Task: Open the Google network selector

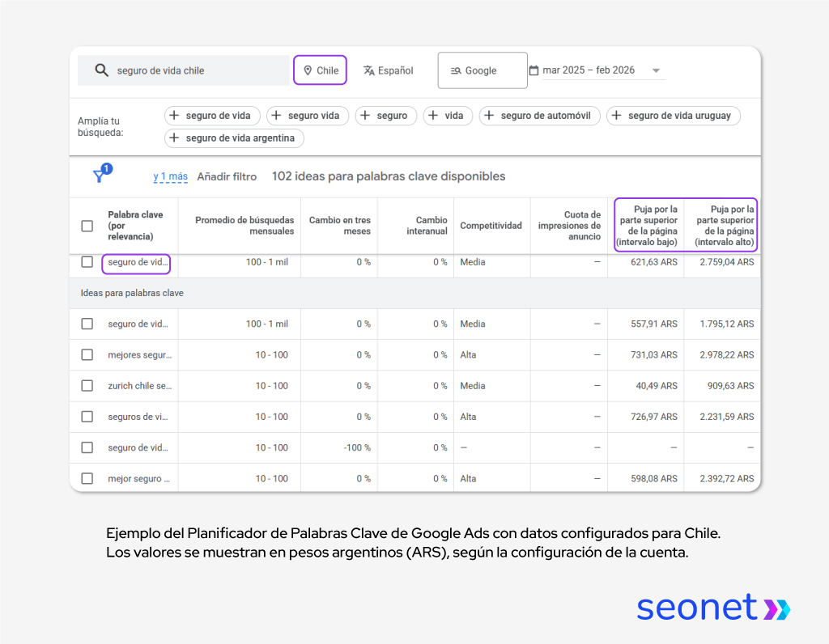Action: coord(483,70)
